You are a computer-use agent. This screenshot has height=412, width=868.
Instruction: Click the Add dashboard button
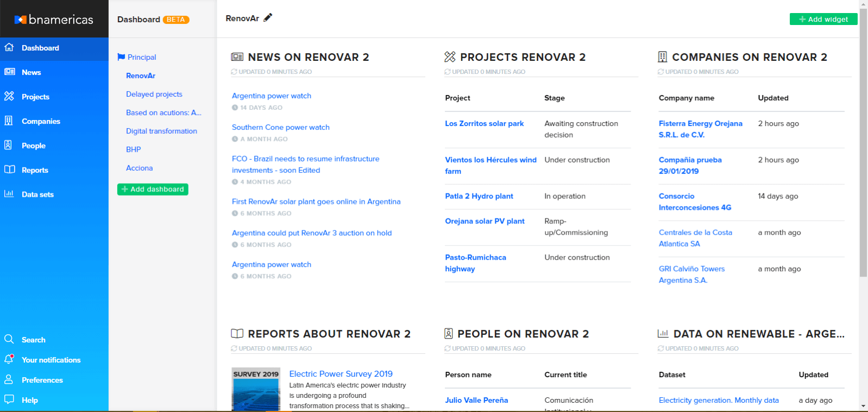[x=153, y=189]
